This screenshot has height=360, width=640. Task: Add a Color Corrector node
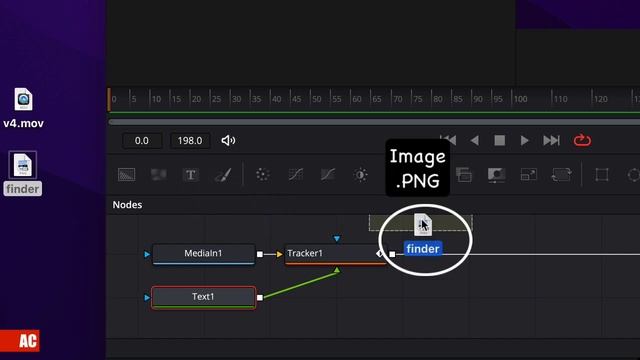click(x=262, y=175)
